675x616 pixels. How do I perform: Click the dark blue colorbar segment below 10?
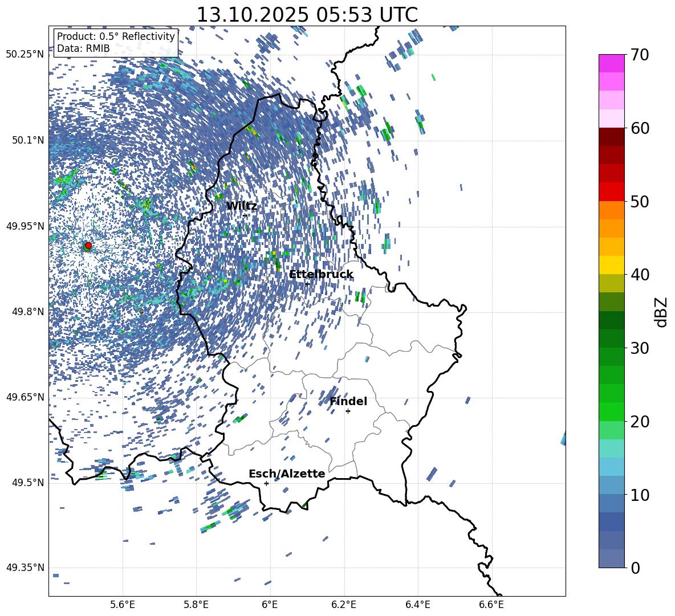(611, 521)
